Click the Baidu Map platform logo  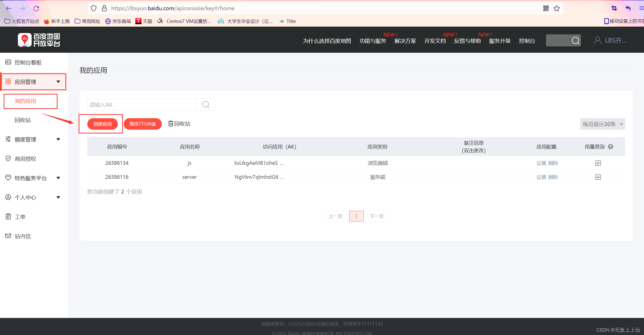39,40
